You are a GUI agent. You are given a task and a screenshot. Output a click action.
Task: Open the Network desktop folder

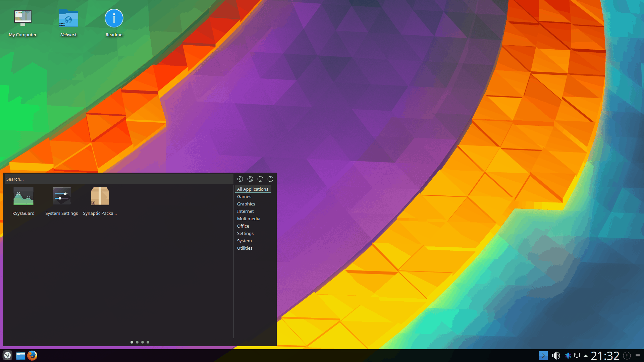pos(68,23)
